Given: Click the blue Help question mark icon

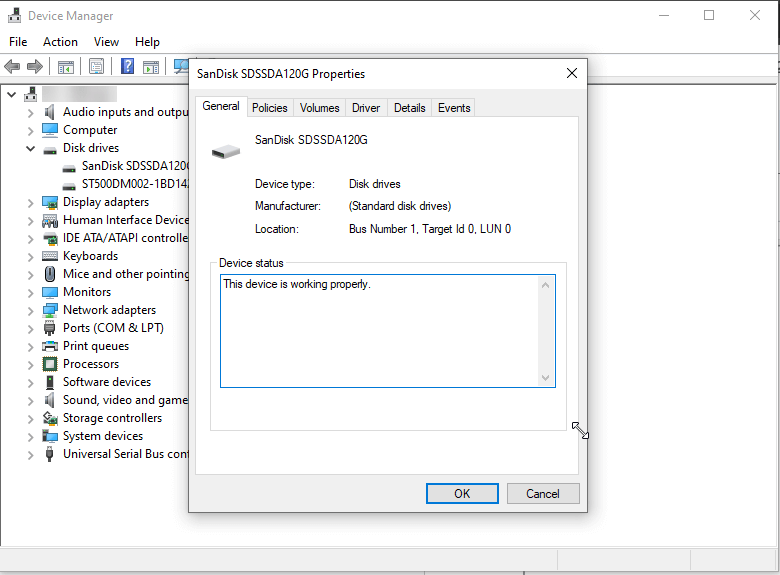Looking at the screenshot, I should click(x=127, y=67).
